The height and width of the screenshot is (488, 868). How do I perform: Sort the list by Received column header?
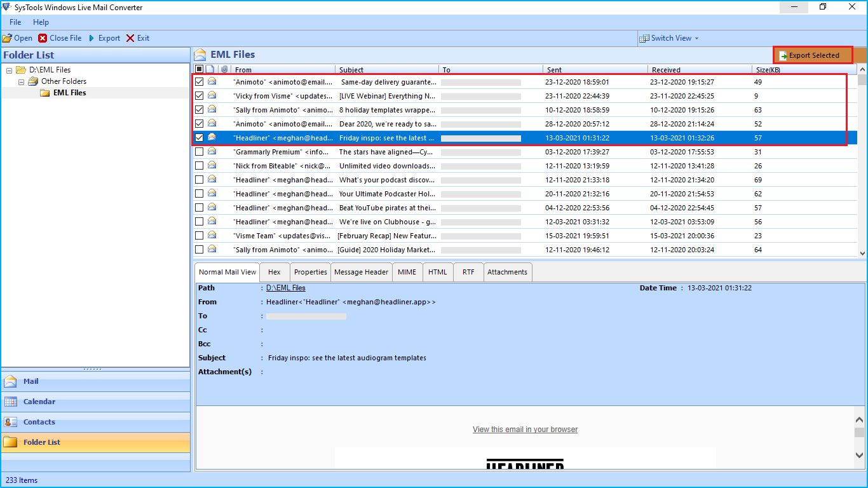click(700, 70)
